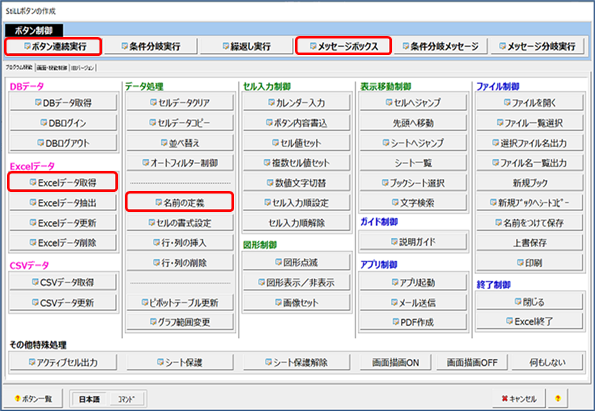The width and height of the screenshot is (595, 411).
Task: Click the yellow question mark help icon
Action: (557, 398)
